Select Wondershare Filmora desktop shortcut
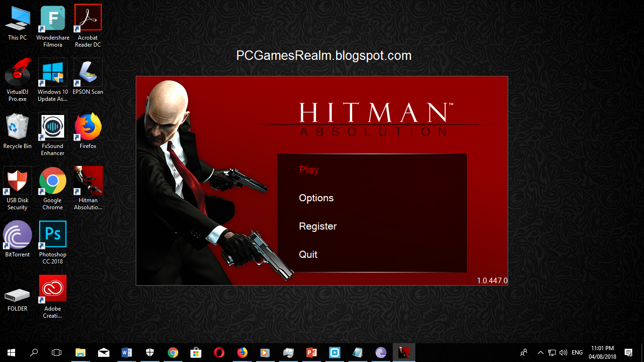Image resolution: width=644 pixels, height=362 pixels. coord(53,26)
